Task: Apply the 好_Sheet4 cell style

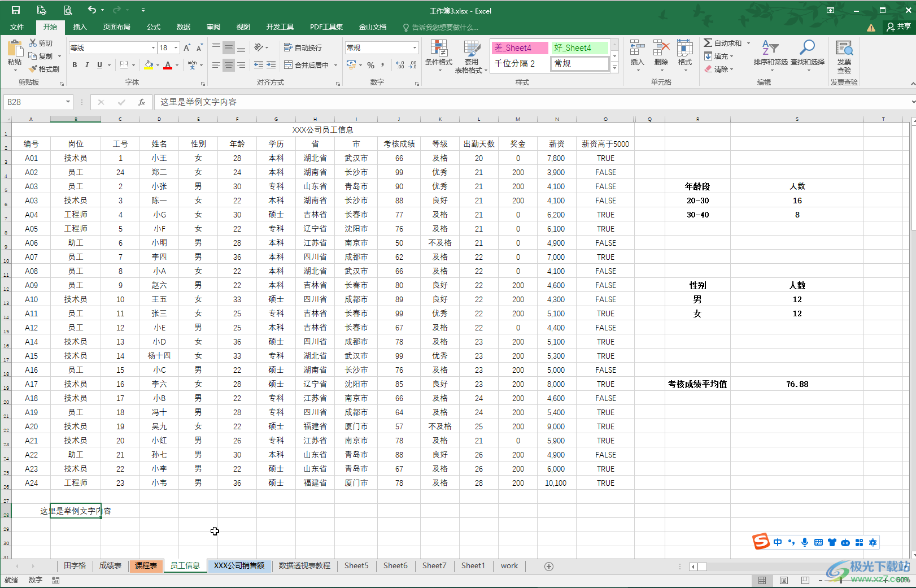Action: (x=579, y=48)
